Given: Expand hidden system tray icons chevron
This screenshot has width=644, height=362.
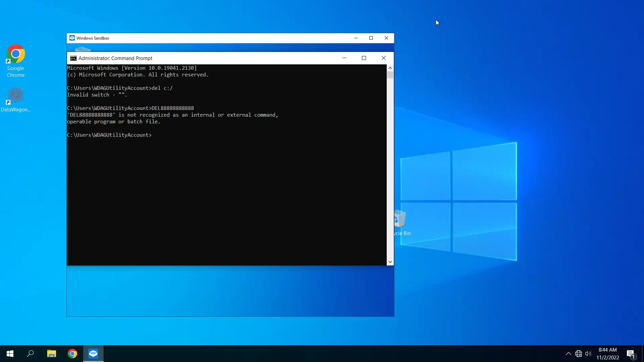Looking at the screenshot, I should pyautogui.click(x=568, y=354).
